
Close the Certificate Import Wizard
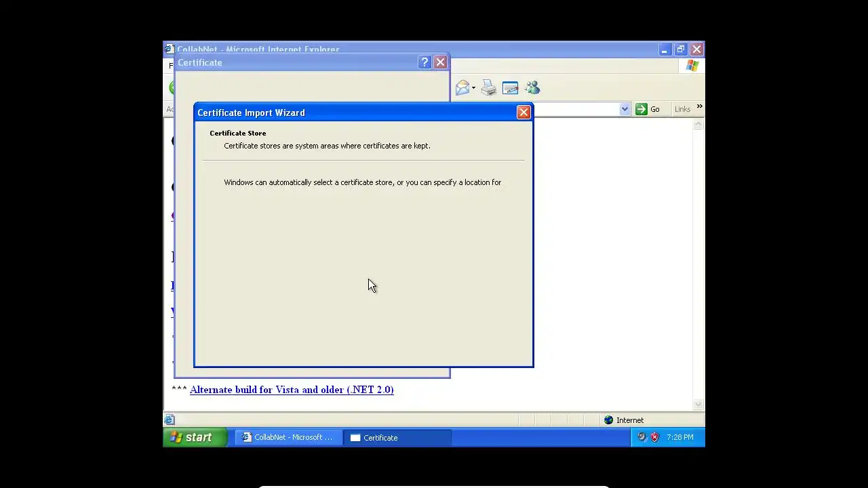(x=524, y=113)
